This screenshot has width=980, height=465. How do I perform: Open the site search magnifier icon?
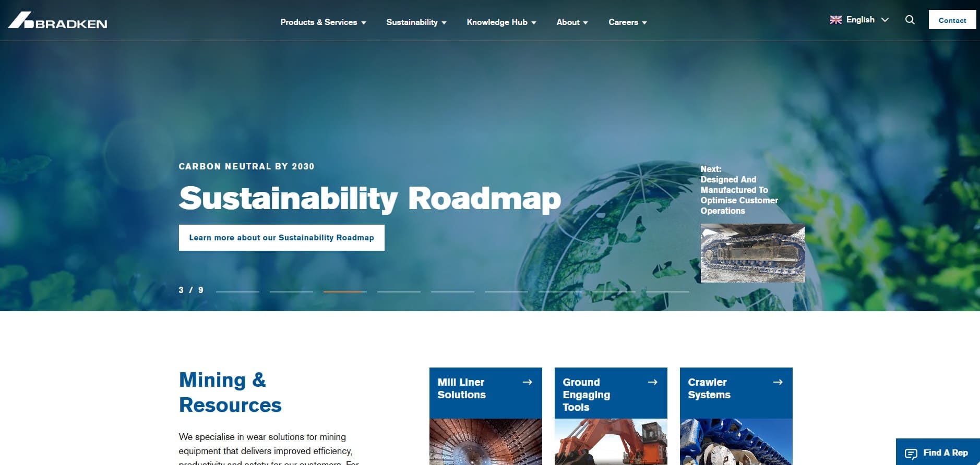910,20
